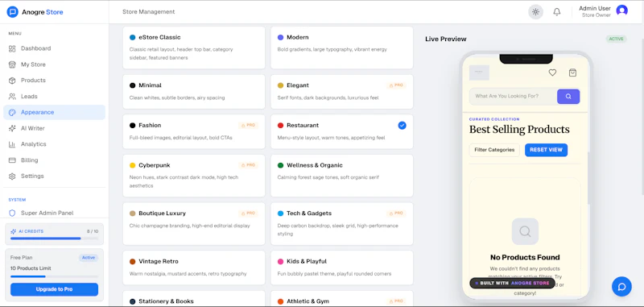Click the PRO badge on Fashion

click(x=248, y=126)
